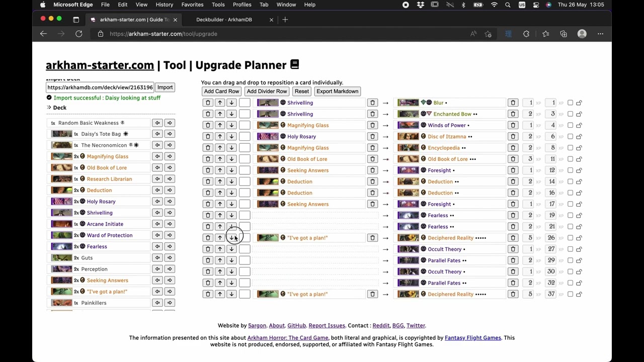The image size is (644, 362).
Task: Remove Parallel Fates card at 29 XP
Action: (513, 260)
